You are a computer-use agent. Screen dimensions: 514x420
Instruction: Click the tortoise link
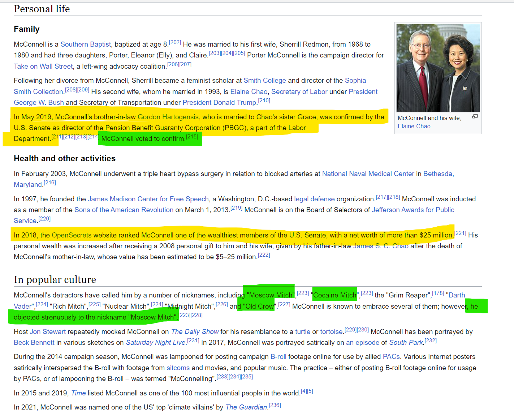(x=331, y=331)
